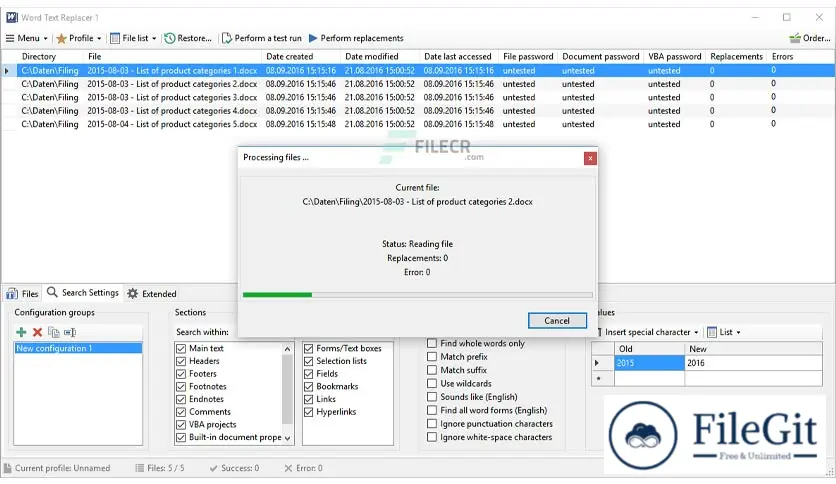Expand the List dropdown arrow
This screenshot has width=836, height=484.
click(738, 332)
